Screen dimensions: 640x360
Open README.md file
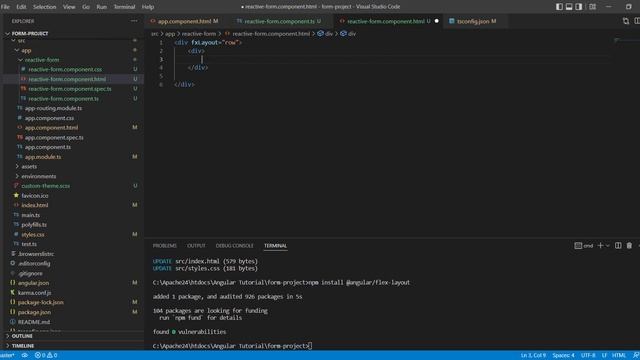pyautogui.click(x=33, y=322)
